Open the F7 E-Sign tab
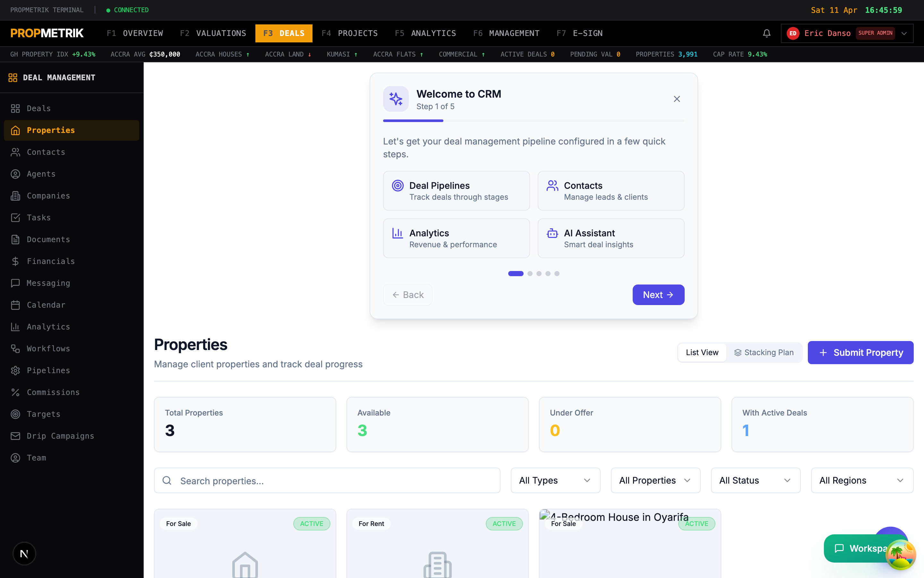Image resolution: width=924 pixels, height=578 pixels. coord(579,33)
